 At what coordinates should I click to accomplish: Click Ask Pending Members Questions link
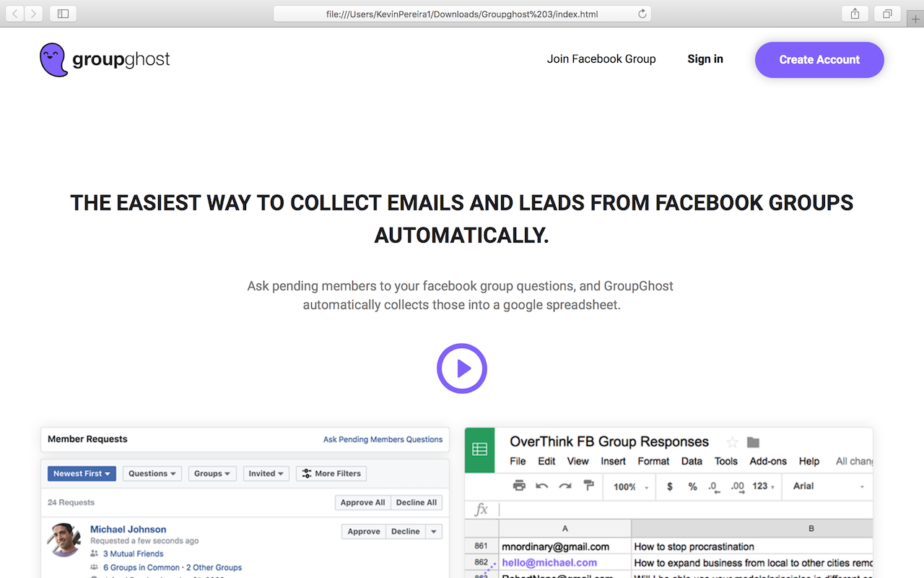[383, 439]
